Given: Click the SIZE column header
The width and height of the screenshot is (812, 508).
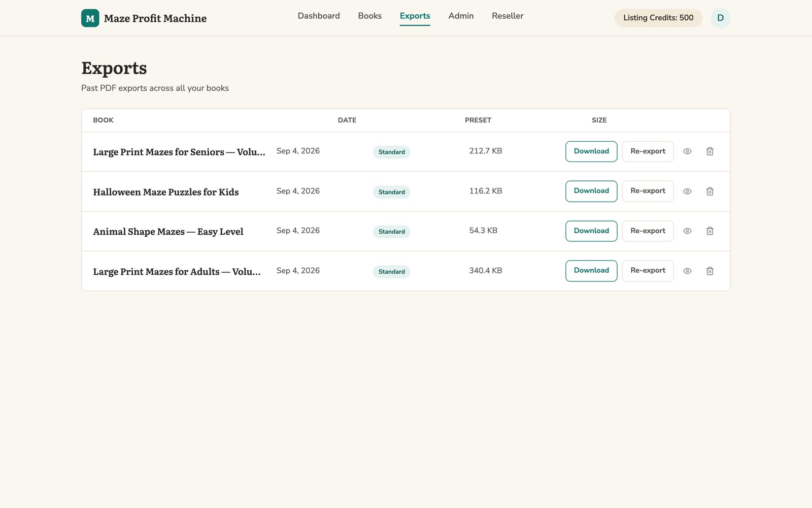Looking at the screenshot, I should (599, 120).
